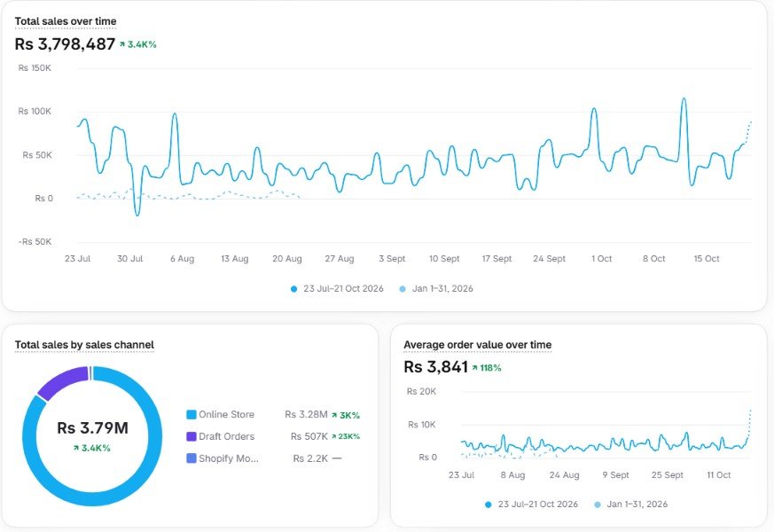Click the 118% increase indicator
This screenshot has width=774, height=532.
pos(487,368)
